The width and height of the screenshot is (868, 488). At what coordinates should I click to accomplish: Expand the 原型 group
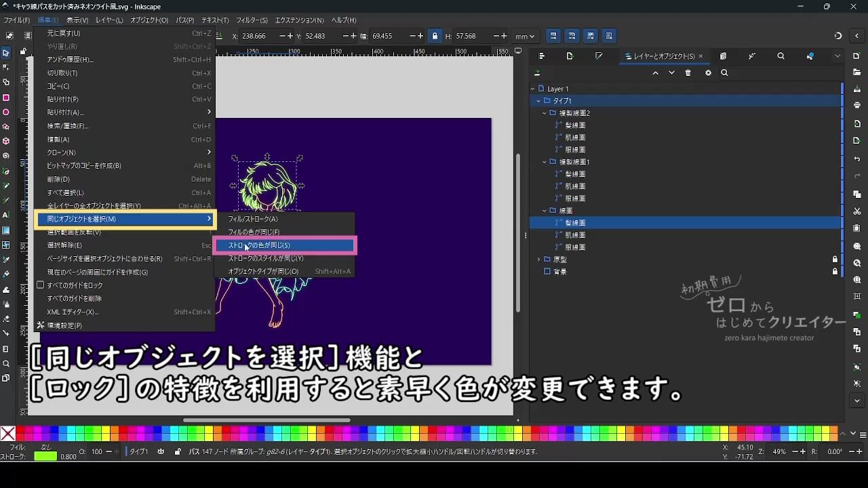pyautogui.click(x=538, y=260)
